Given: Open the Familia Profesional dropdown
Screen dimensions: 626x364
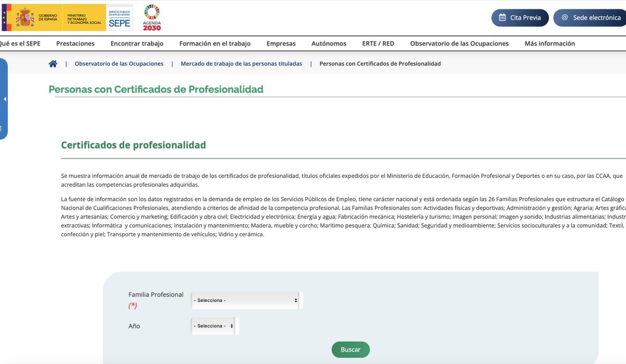Looking at the screenshot, I should 245,300.
